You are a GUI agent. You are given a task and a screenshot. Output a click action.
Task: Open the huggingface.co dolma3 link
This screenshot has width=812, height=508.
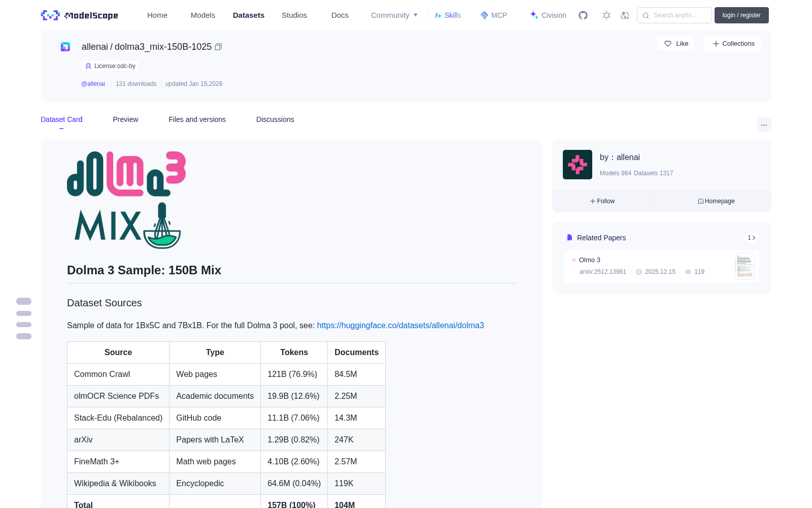400,325
